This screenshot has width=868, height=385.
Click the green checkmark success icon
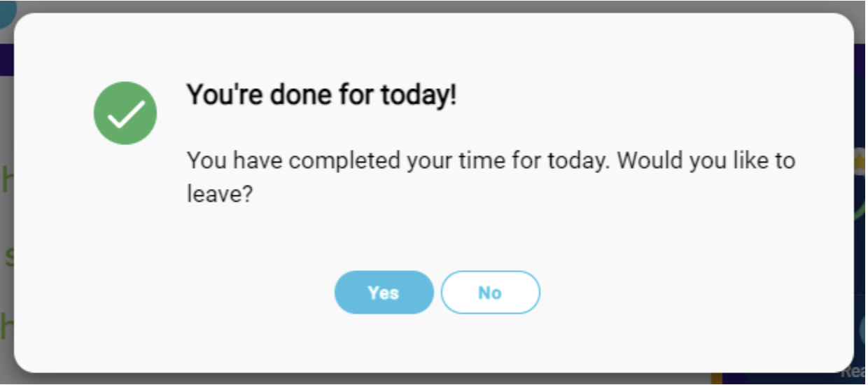tap(125, 113)
